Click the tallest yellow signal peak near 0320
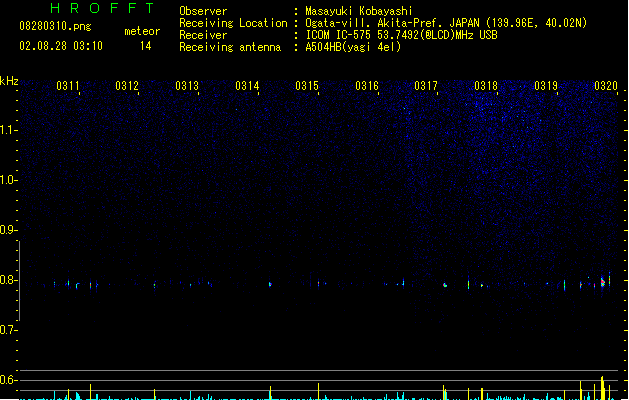Viewport: 629px width, 400px height. click(x=602, y=388)
